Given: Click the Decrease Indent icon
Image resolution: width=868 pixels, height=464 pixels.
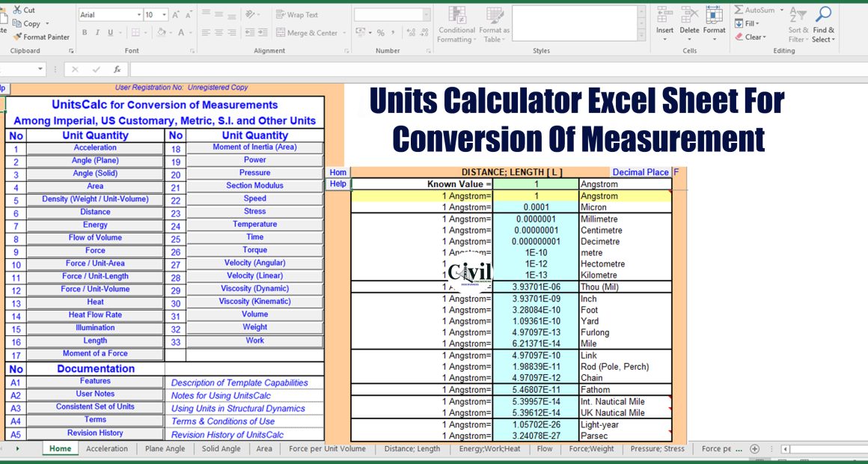Looking at the screenshot, I should [x=250, y=33].
